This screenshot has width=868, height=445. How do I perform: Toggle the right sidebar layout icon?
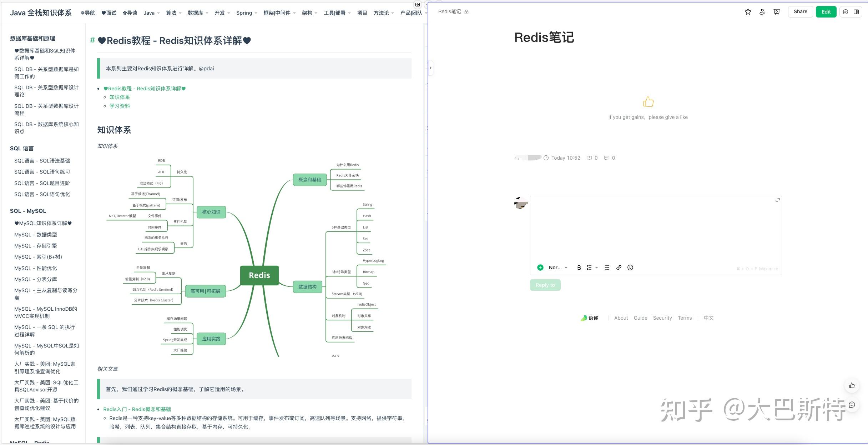(x=856, y=12)
